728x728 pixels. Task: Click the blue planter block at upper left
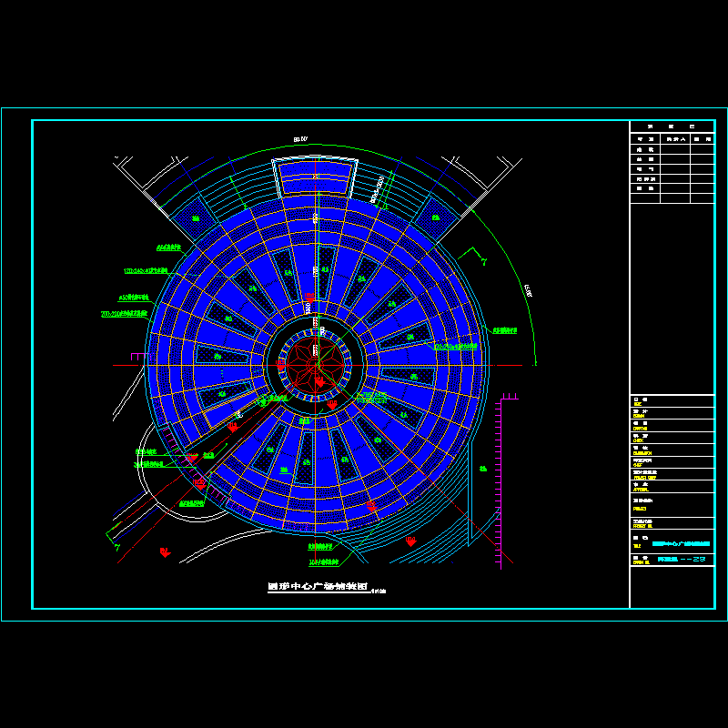193,217
